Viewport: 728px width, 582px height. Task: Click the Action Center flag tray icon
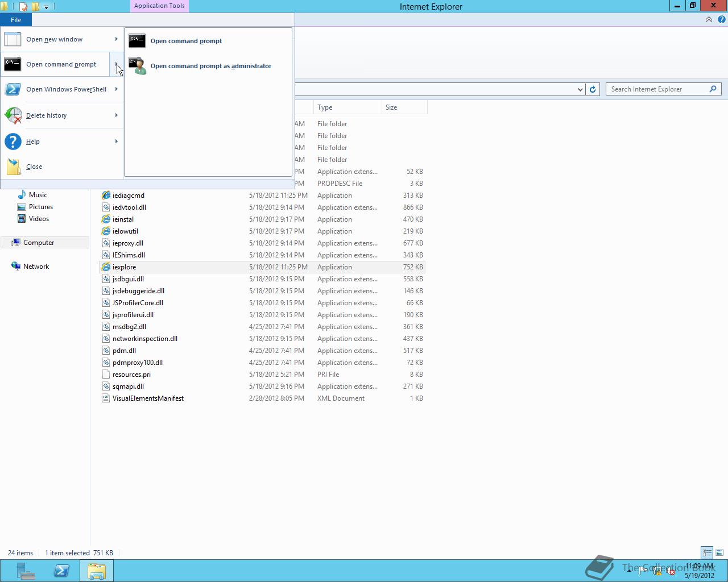[x=643, y=571]
